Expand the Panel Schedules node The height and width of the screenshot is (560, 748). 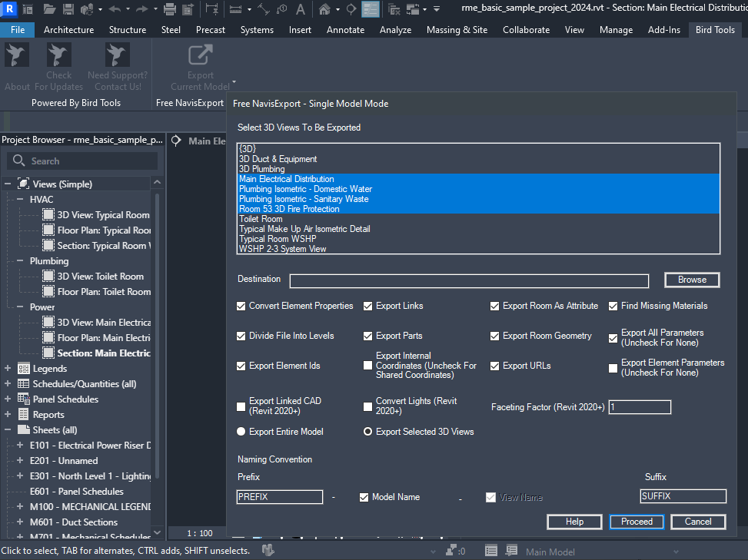(x=8, y=399)
